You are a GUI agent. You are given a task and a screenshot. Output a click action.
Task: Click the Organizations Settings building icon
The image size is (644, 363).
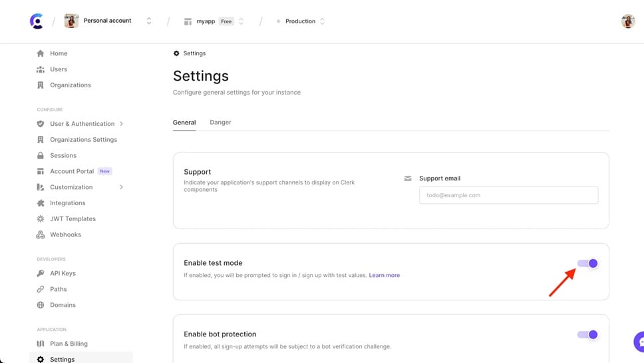40,140
